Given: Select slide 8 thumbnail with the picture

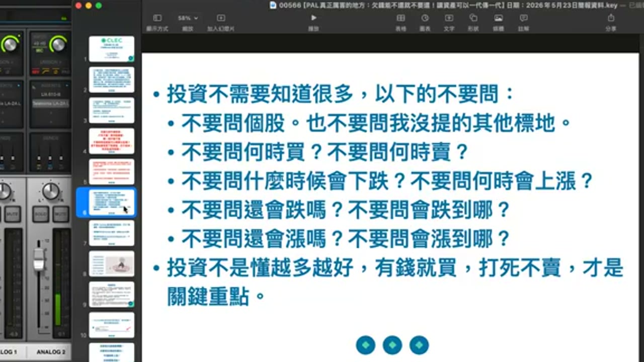Looking at the screenshot, I should point(112,263).
